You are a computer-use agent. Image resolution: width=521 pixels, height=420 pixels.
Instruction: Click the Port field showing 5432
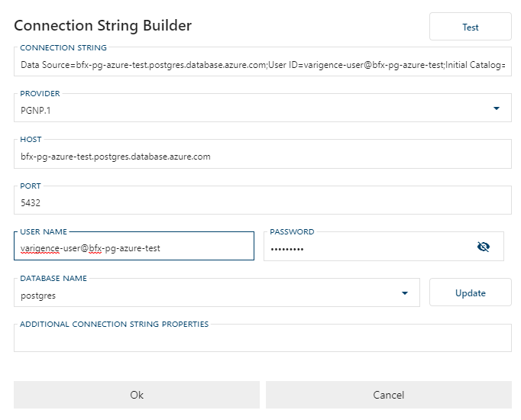pyautogui.click(x=263, y=200)
